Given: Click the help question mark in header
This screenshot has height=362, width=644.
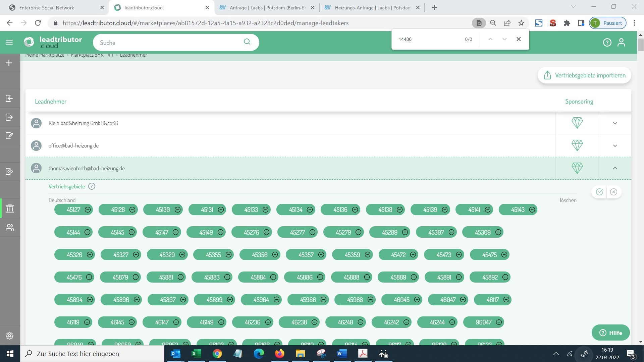Looking at the screenshot, I should click(607, 42).
